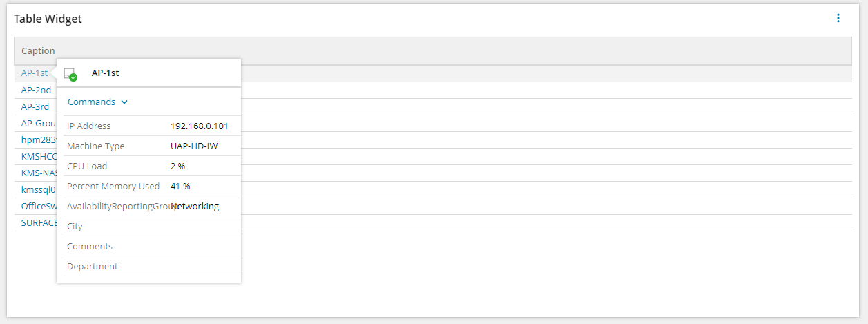Open the AP-1st node link

pyautogui.click(x=35, y=73)
